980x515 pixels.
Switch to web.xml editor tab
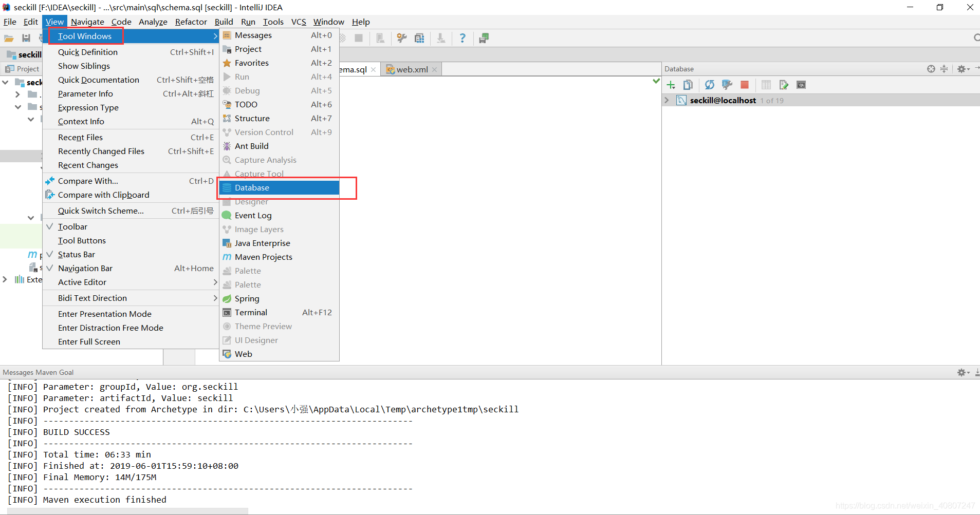click(411, 69)
